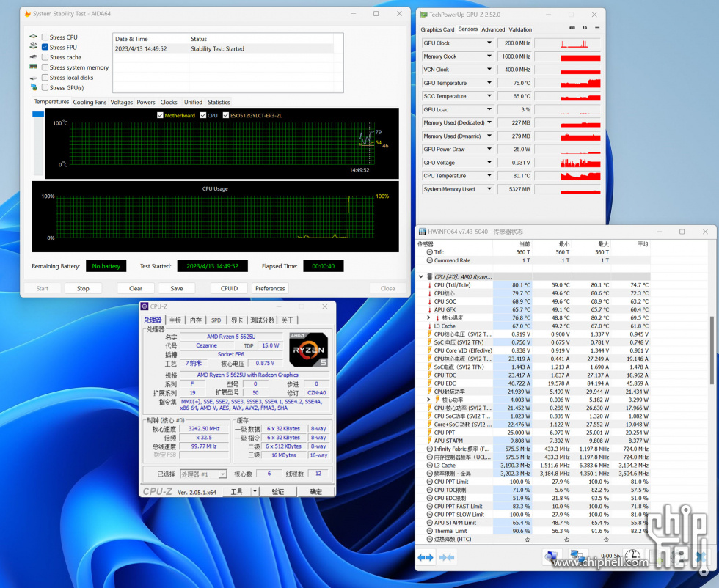Expand the 核心功率 row in HWiNFO
This screenshot has height=588, width=719.
pyautogui.click(x=428, y=400)
